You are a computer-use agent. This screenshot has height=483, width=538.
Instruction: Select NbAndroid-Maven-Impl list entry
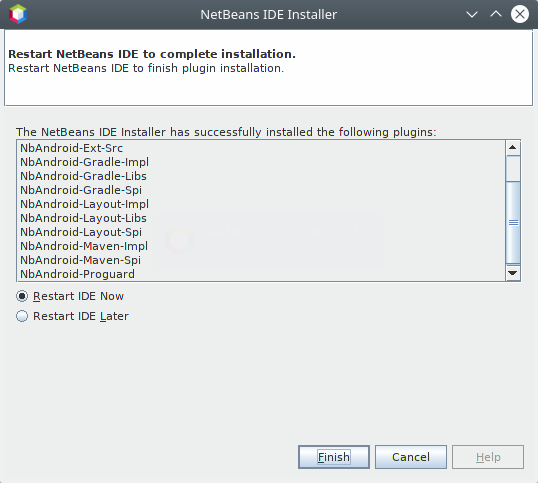coord(261,246)
